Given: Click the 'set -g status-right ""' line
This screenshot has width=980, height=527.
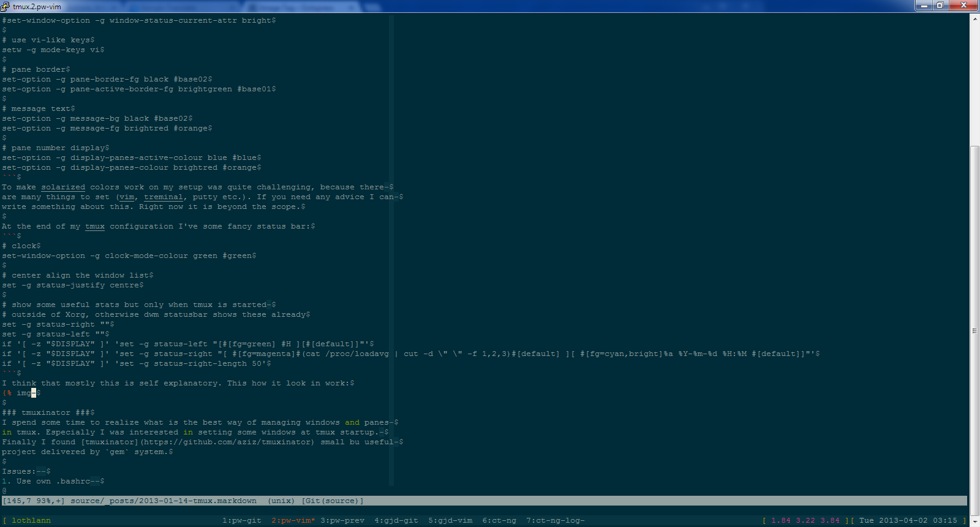Looking at the screenshot, I should click(x=58, y=324).
